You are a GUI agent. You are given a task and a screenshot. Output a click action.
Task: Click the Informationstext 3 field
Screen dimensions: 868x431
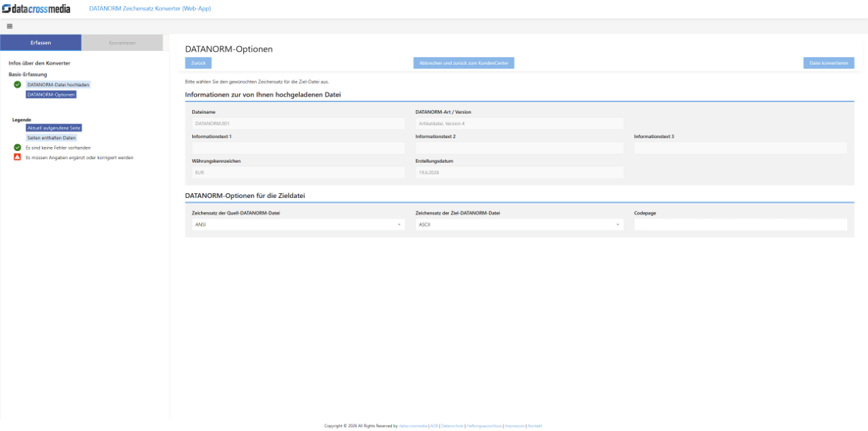point(741,148)
